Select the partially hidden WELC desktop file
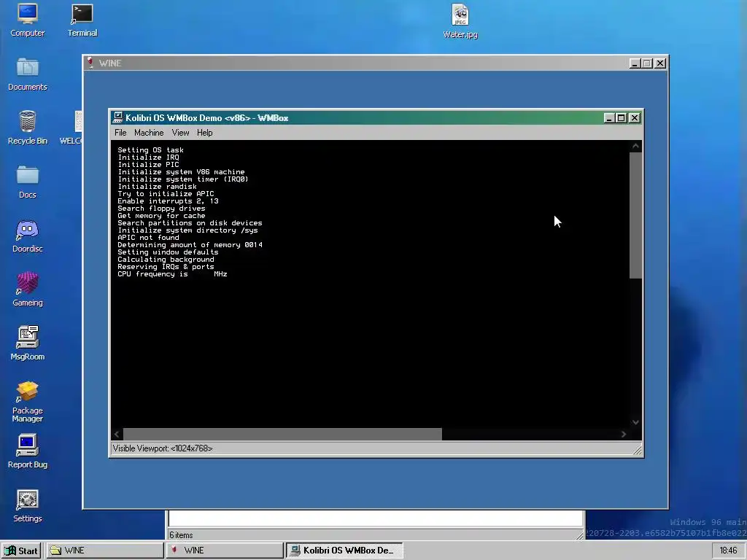The width and height of the screenshot is (747, 560). click(71, 128)
